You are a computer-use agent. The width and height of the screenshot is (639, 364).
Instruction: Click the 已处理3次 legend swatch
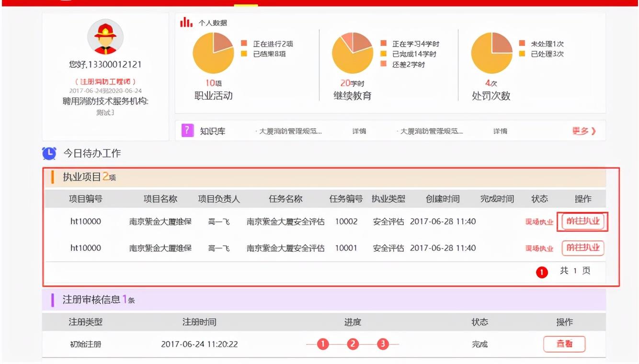522,54
